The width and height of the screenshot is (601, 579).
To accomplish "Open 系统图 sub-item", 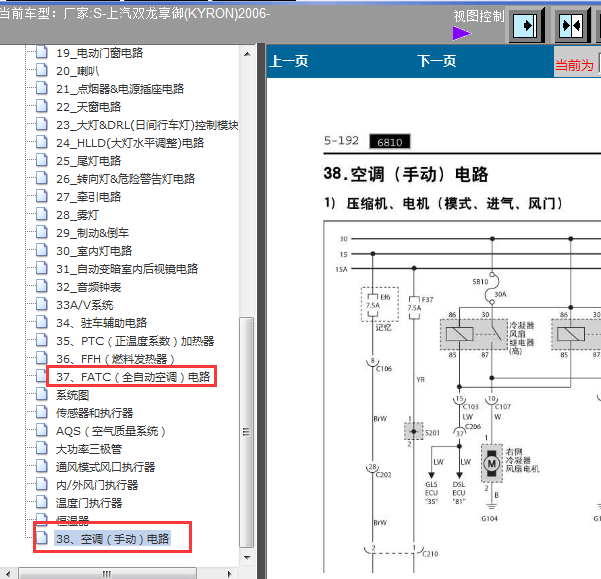I will coord(72,395).
